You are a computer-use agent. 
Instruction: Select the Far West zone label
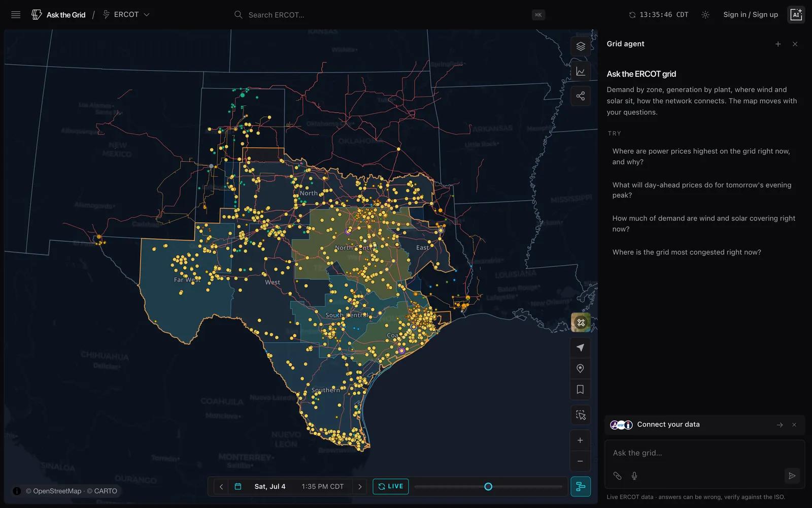point(187,280)
